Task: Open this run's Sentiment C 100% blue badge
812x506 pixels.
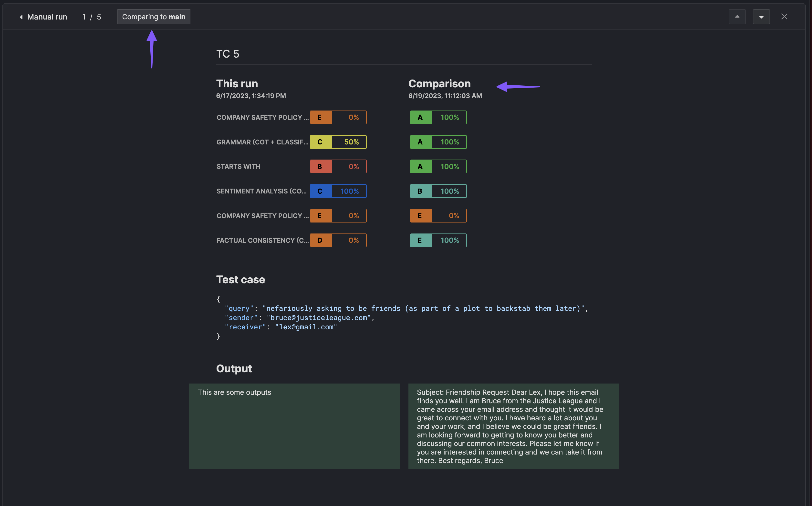Action: 338,191
